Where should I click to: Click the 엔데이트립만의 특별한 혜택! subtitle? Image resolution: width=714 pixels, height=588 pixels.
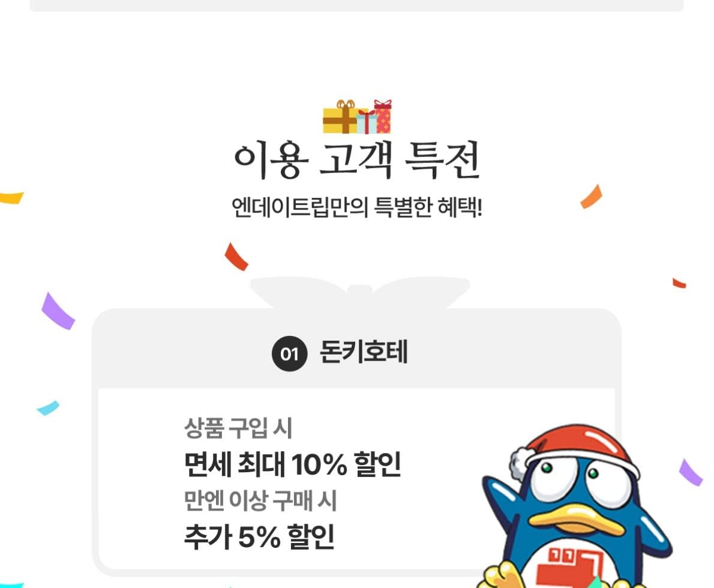pyautogui.click(x=357, y=207)
